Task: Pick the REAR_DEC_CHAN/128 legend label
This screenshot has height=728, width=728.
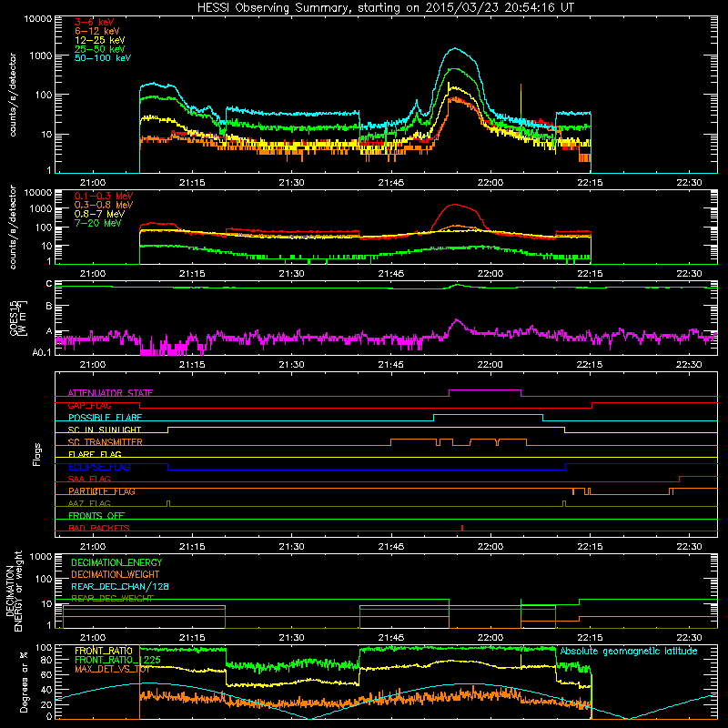Action: coord(120,586)
